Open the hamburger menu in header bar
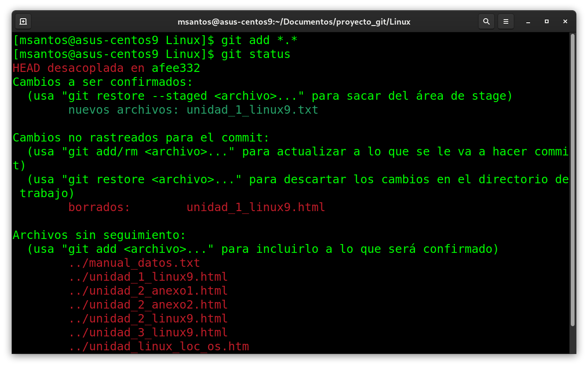This screenshot has height=367, width=588. 506,21
